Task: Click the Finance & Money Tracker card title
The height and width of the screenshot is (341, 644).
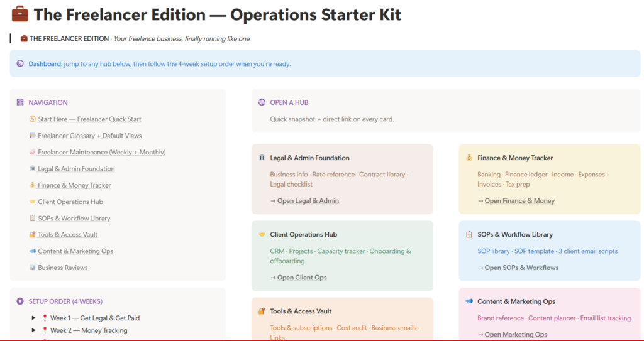Action: [x=515, y=158]
